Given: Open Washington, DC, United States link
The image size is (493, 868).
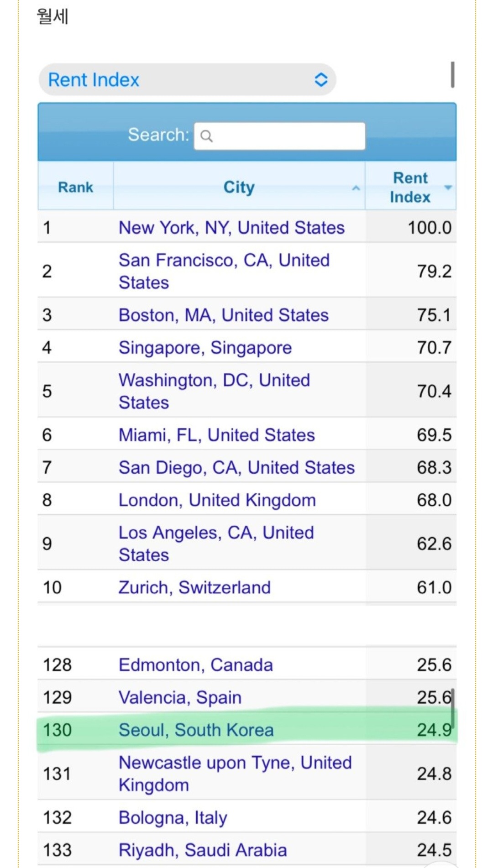Looking at the screenshot, I should pyautogui.click(x=215, y=391).
